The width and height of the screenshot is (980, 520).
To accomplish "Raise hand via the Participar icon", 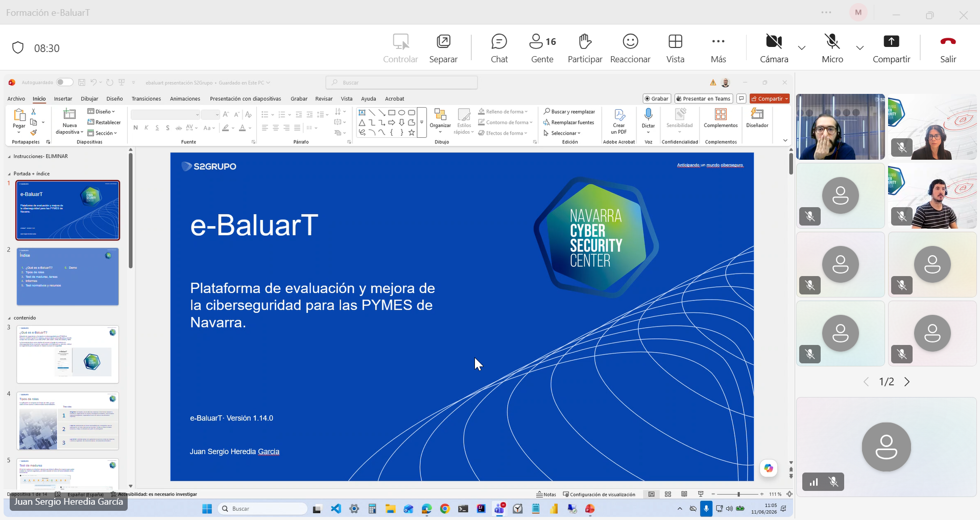I will click(585, 48).
